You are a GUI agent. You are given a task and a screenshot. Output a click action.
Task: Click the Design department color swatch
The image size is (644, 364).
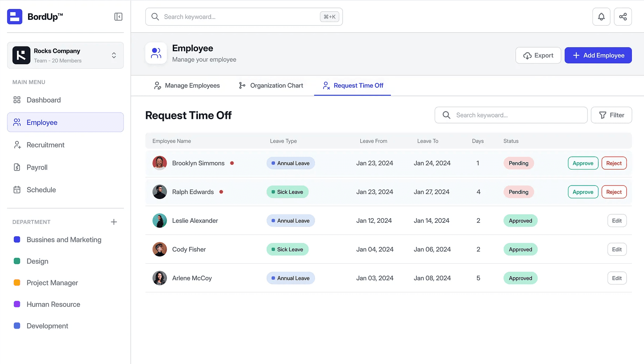(x=17, y=261)
